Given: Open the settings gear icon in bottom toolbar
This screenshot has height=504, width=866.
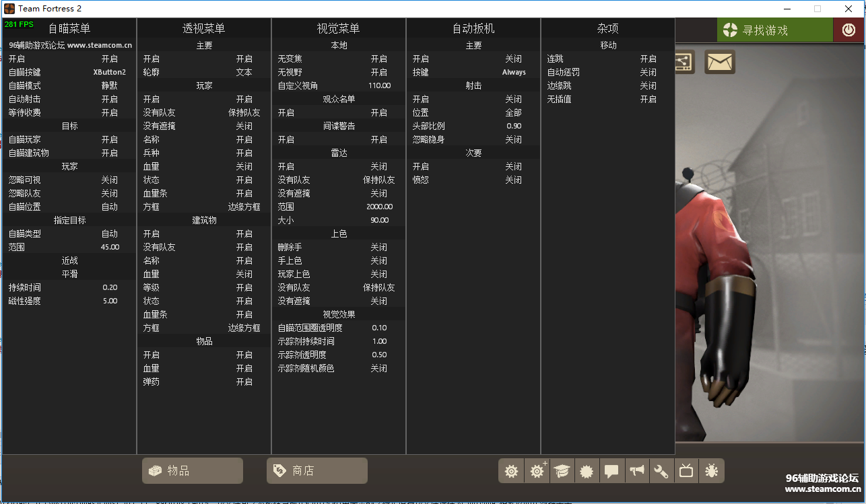Looking at the screenshot, I should pyautogui.click(x=511, y=471).
